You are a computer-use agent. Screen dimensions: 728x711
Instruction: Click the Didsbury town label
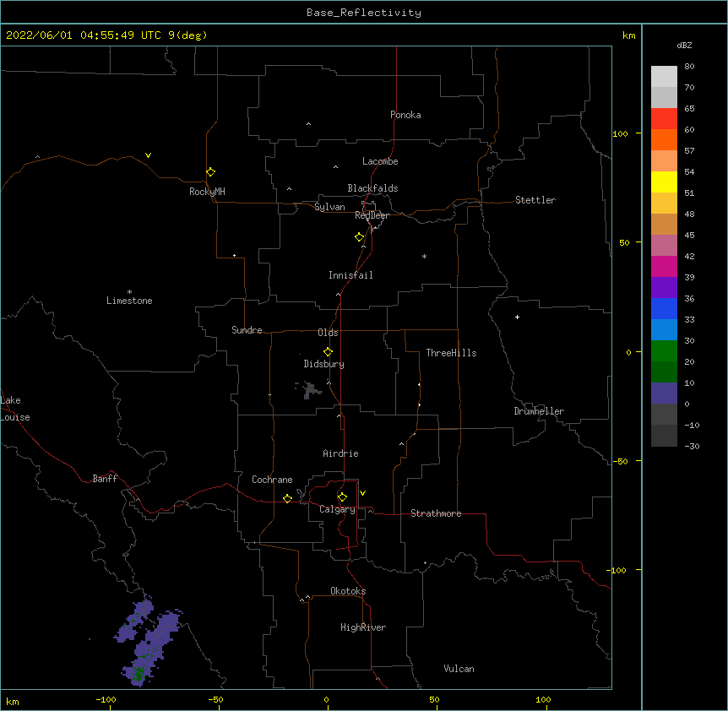point(323,364)
